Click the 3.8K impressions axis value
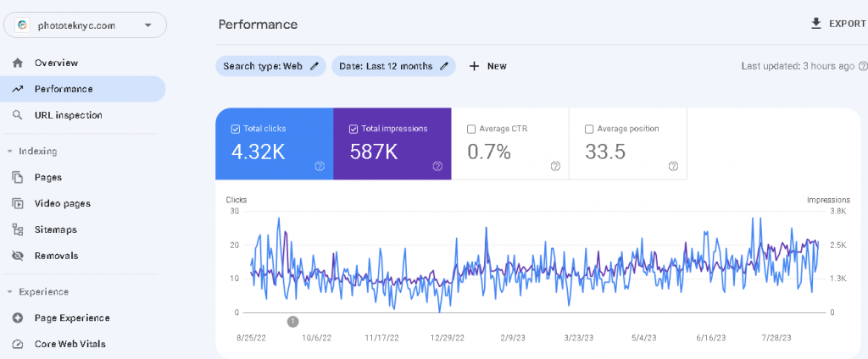Image resolution: width=868 pixels, height=359 pixels. [840, 211]
